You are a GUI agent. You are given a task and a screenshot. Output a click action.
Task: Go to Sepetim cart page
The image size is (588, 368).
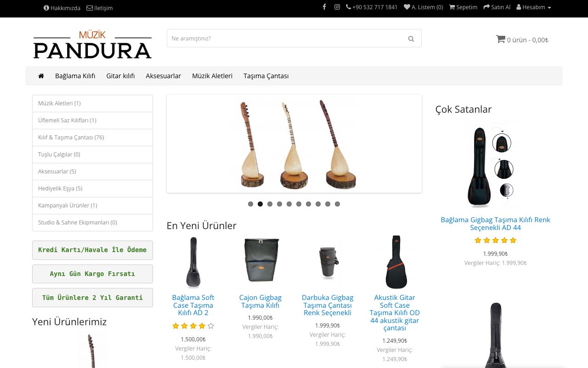(x=463, y=7)
